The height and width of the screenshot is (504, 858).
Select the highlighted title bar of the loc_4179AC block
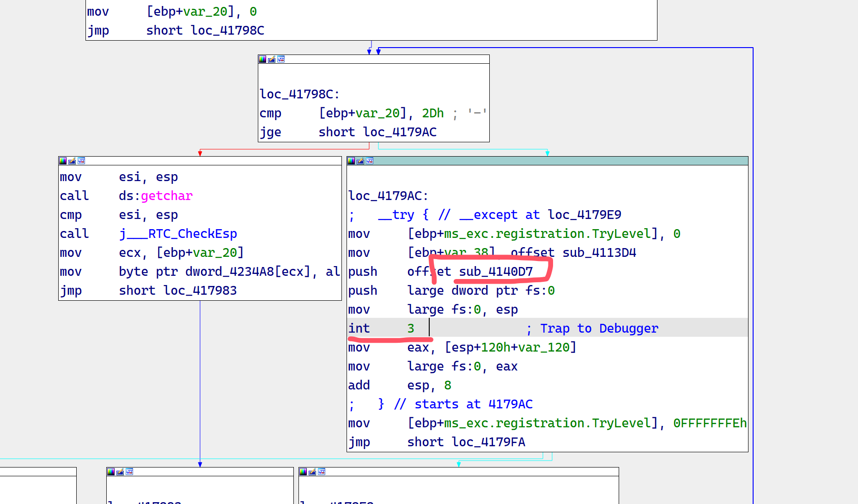[548, 161]
